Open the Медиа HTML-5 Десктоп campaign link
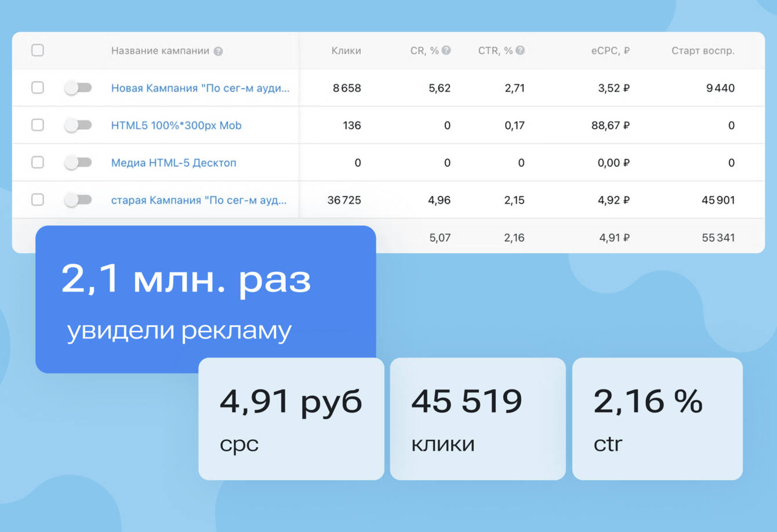This screenshot has width=777, height=532. pyautogui.click(x=173, y=163)
